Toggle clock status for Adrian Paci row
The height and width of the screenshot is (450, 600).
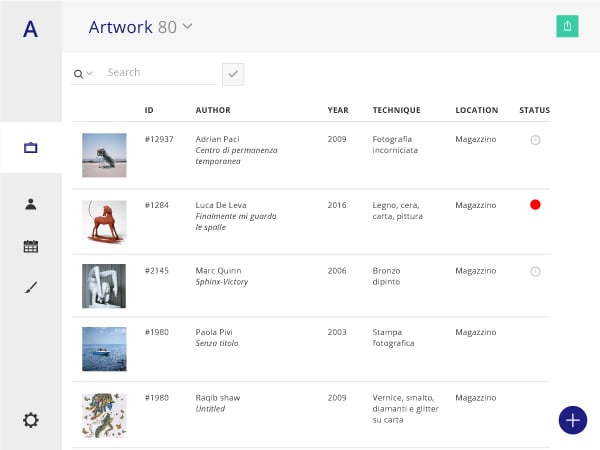pos(535,140)
